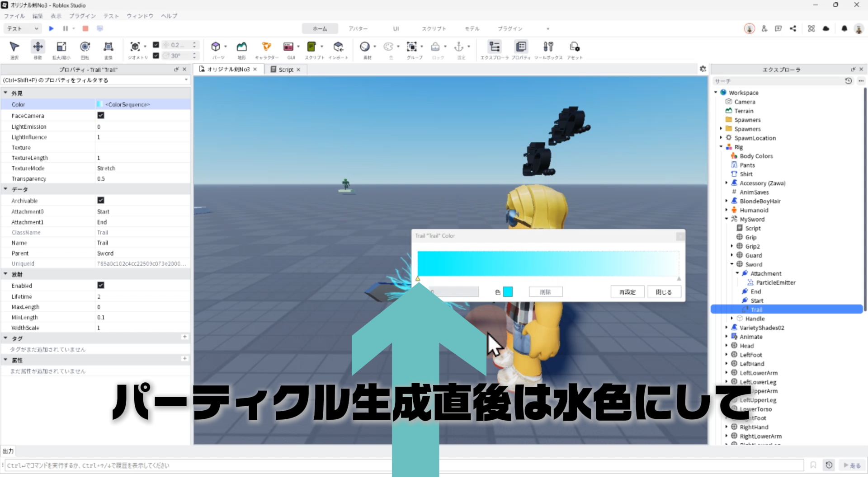Click the 閉じる button in color dialog
The image size is (868, 488).
click(664, 292)
